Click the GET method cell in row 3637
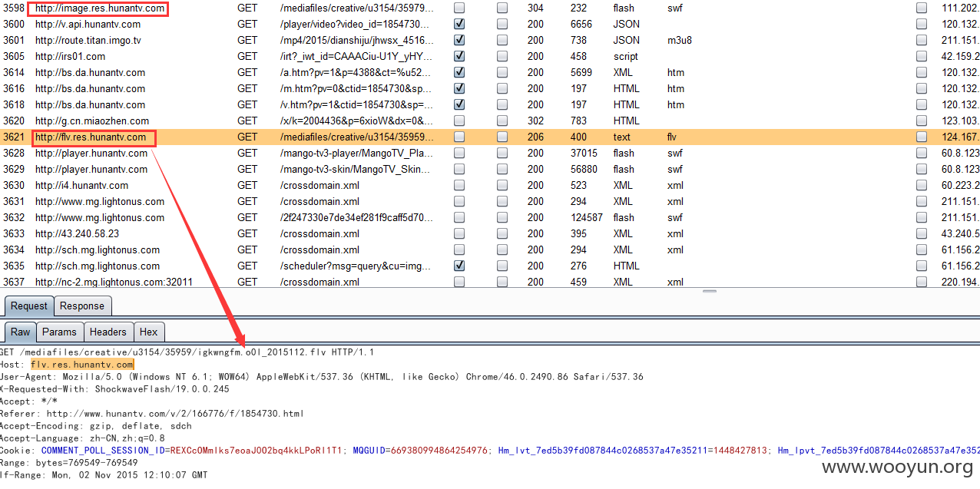 (x=247, y=282)
